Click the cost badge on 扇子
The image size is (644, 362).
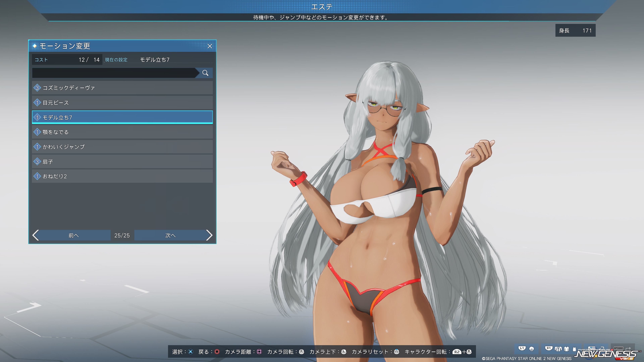point(37,162)
